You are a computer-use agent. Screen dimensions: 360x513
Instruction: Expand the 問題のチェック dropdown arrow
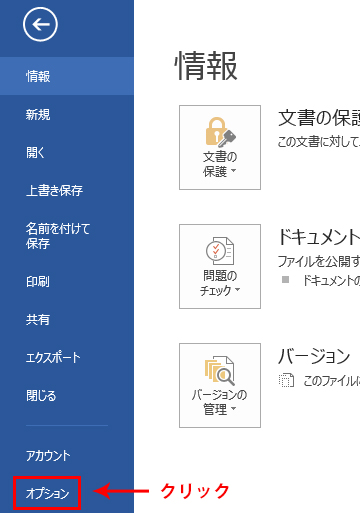pyautogui.click(x=237, y=289)
